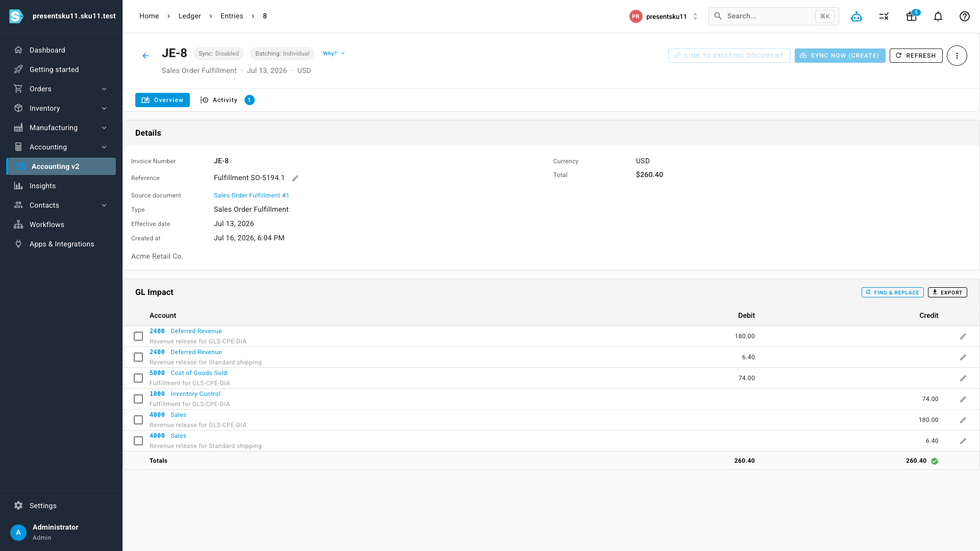Edit the Cost of Goods Sold line

click(963, 378)
